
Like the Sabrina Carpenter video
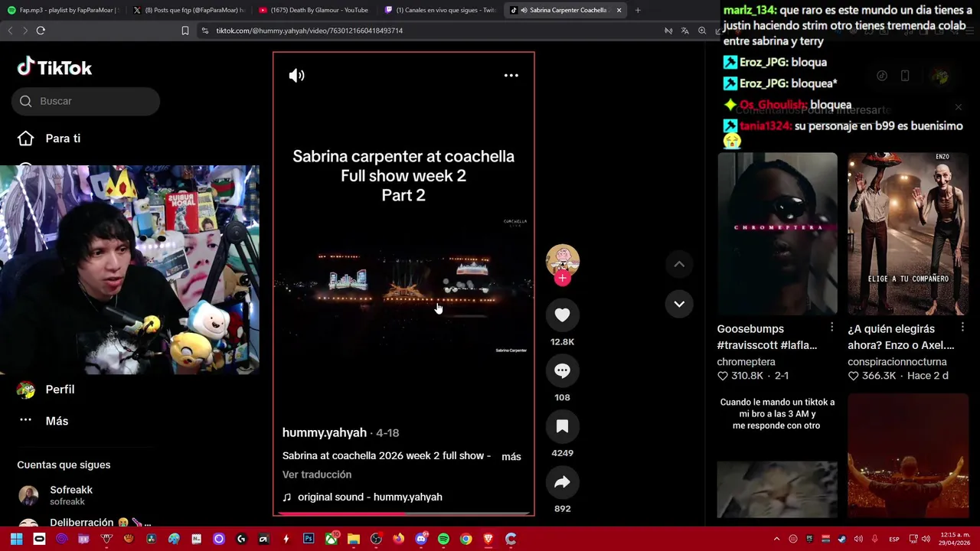pyautogui.click(x=562, y=315)
